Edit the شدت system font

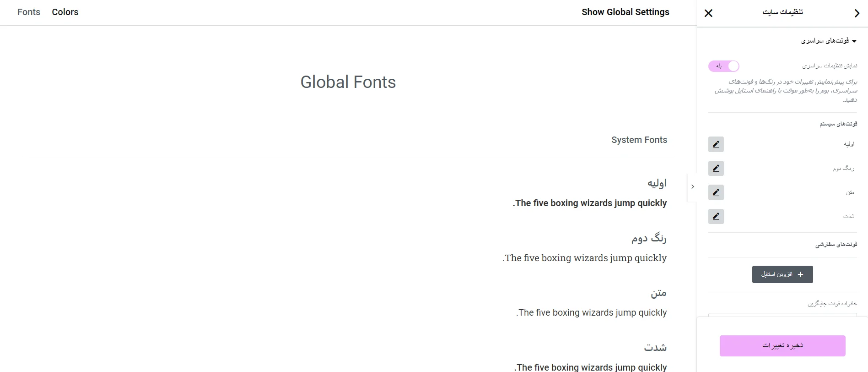[716, 216]
